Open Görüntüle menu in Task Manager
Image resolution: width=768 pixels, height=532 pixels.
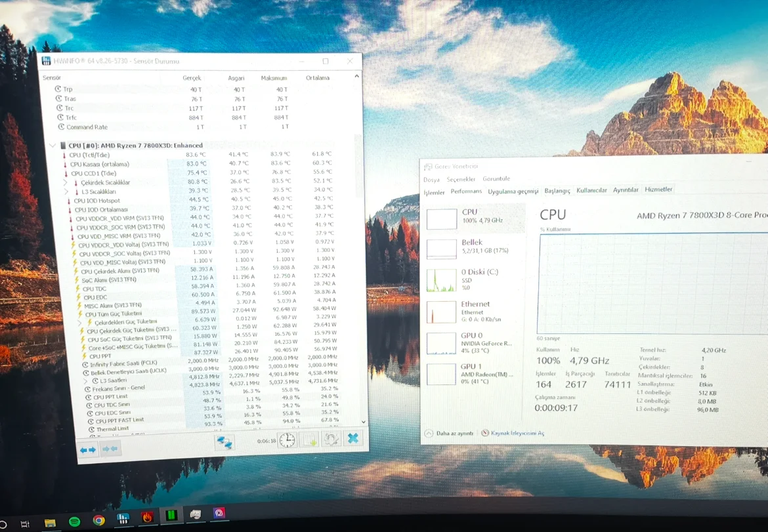tap(496, 178)
